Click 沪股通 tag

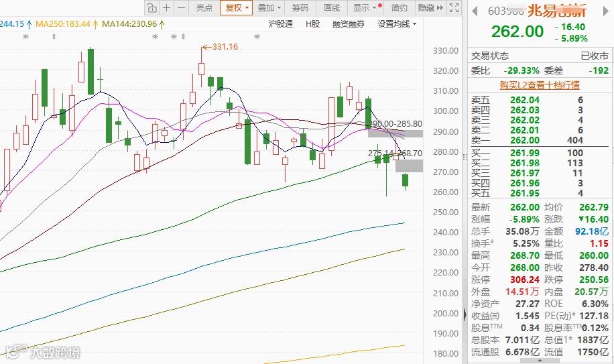click(x=281, y=24)
